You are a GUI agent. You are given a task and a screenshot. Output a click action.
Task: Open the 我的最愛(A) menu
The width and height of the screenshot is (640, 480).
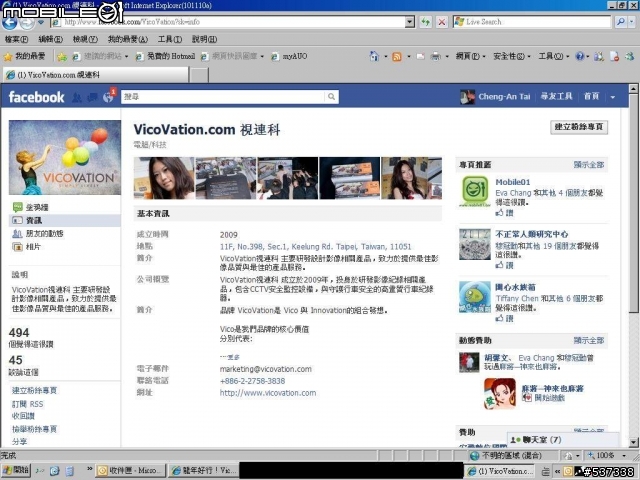(128, 39)
